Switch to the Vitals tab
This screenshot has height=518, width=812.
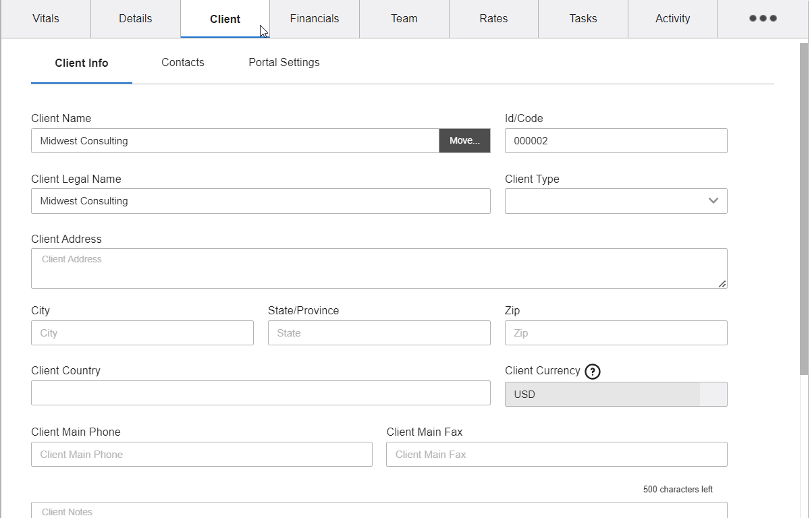(45, 19)
